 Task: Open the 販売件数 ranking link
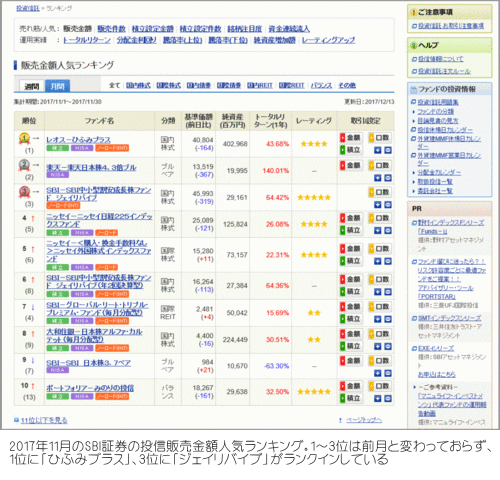click(x=112, y=29)
